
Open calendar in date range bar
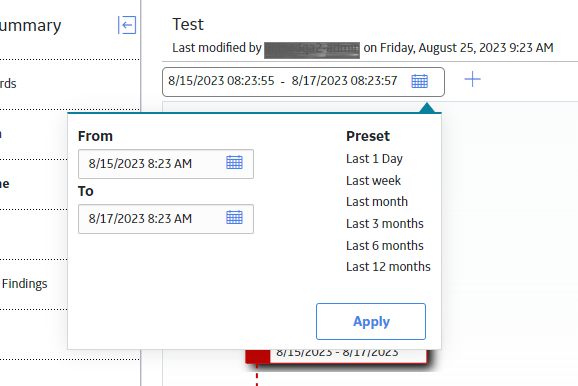point(419,81)
